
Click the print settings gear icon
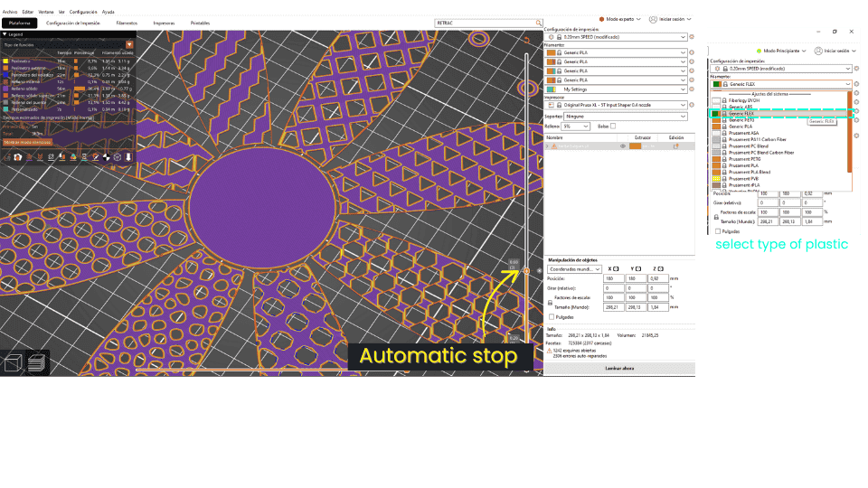point(692,37)
